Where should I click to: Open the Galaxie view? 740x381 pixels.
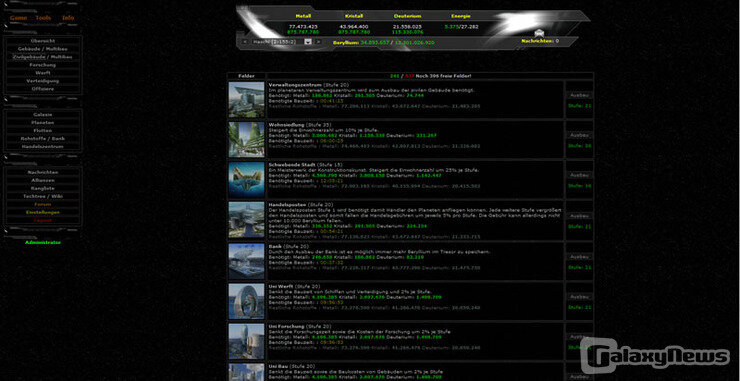tap(42, 115)
